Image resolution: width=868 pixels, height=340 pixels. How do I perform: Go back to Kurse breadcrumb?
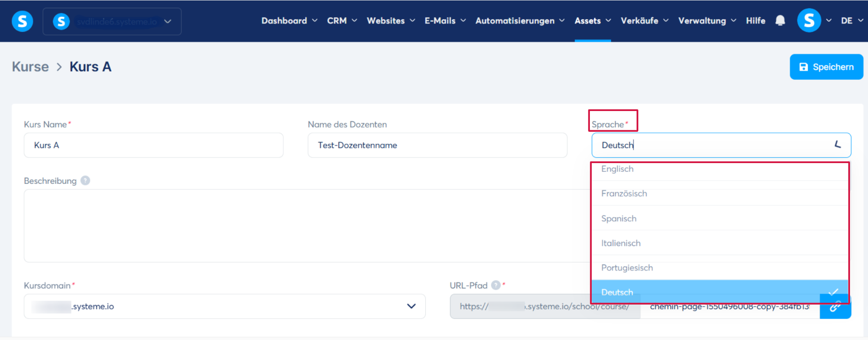click(x=30, y=67)
